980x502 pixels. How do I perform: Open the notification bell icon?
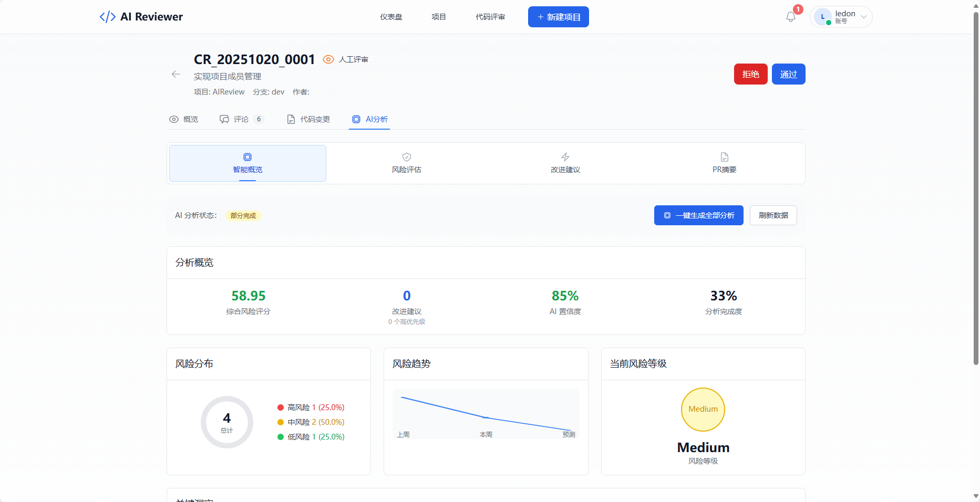pyautogui.click(x=790, y=17)
